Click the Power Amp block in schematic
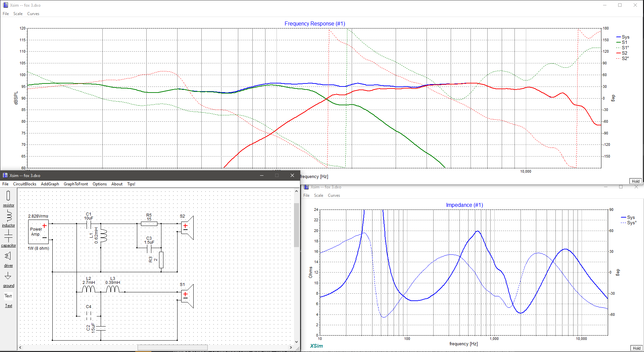Viewport: 644px width, 352px height. [38, 232]
